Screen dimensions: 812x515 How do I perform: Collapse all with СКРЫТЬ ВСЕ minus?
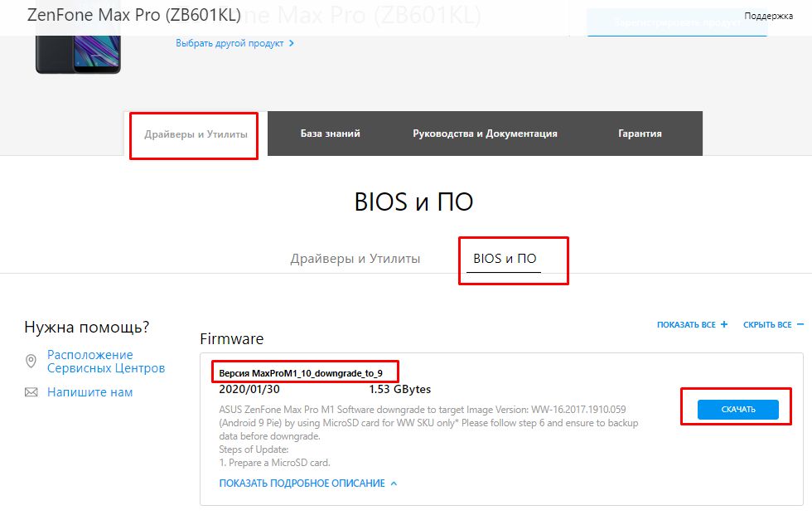pyautogui.click(x=772, y=325)
